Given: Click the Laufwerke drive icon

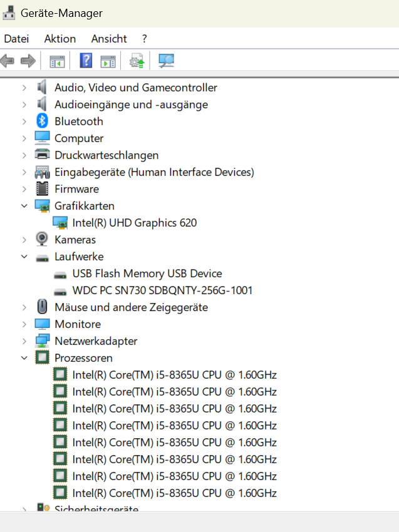Looking at the screenshot, I should (x=42, y=259).
